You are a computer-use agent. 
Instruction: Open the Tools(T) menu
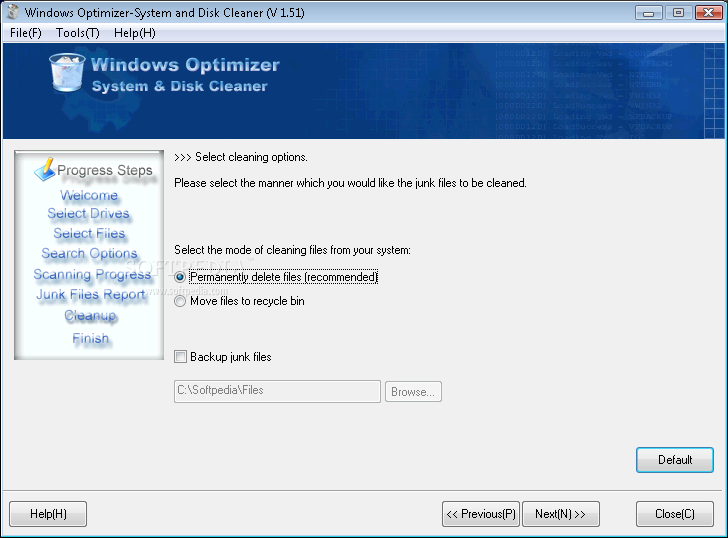click(78, 33)
